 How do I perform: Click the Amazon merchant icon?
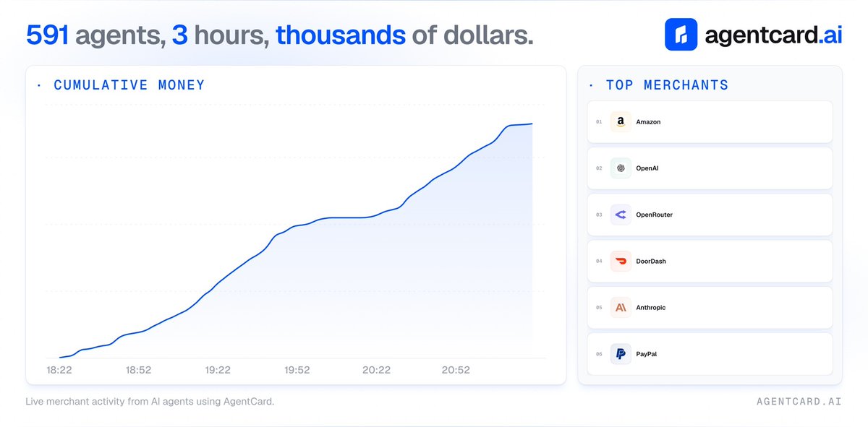621,122
